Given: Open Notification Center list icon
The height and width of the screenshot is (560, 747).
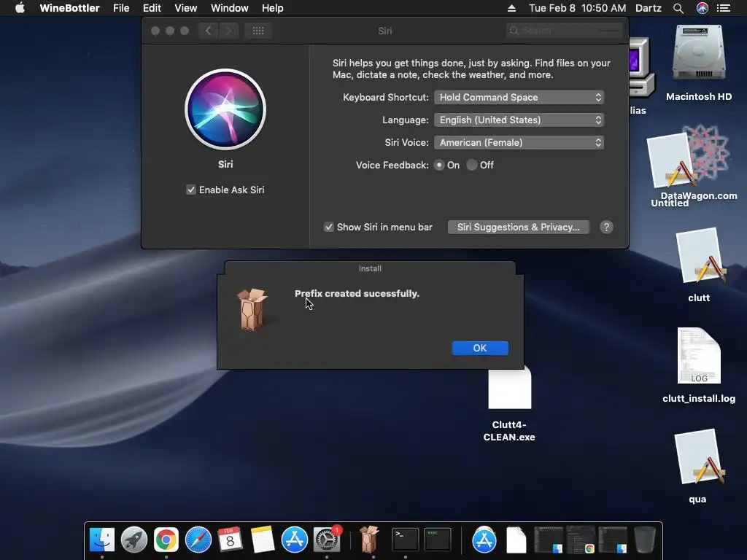Looking at the screenshot, I should 724,8.
